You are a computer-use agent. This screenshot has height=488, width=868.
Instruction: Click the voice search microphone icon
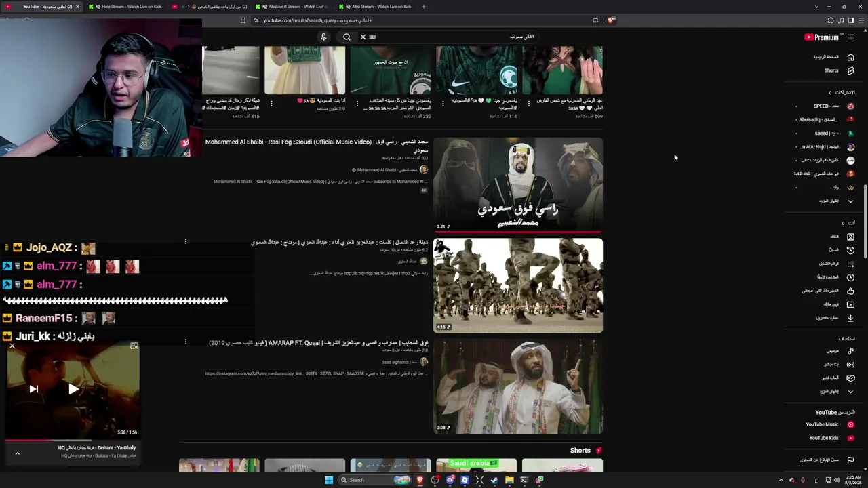tap(323, 37)
